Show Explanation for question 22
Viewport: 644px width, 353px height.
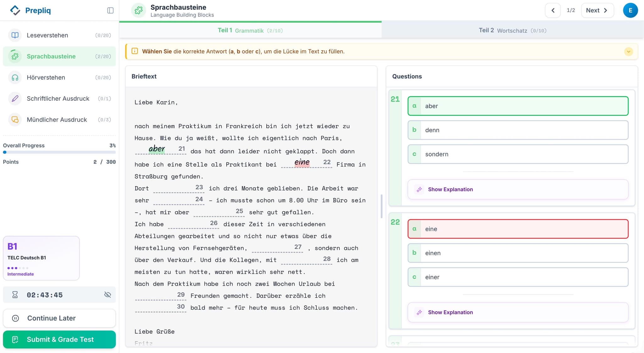pos(518,312)
